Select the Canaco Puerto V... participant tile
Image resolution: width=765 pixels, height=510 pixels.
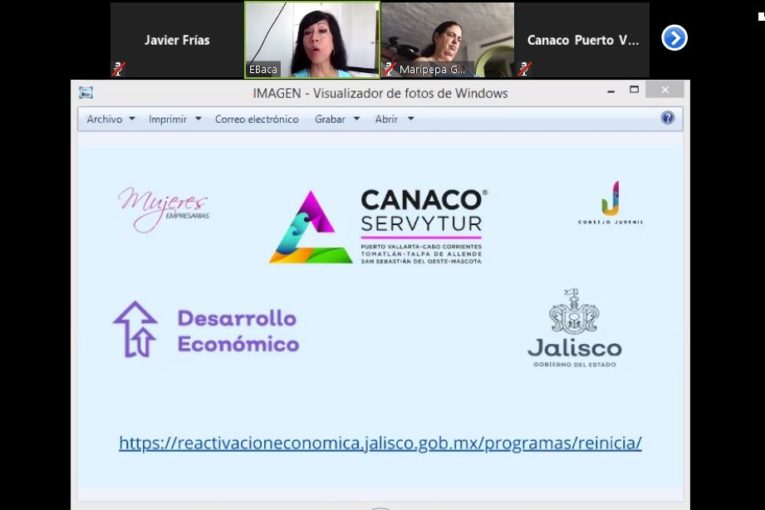583,40
